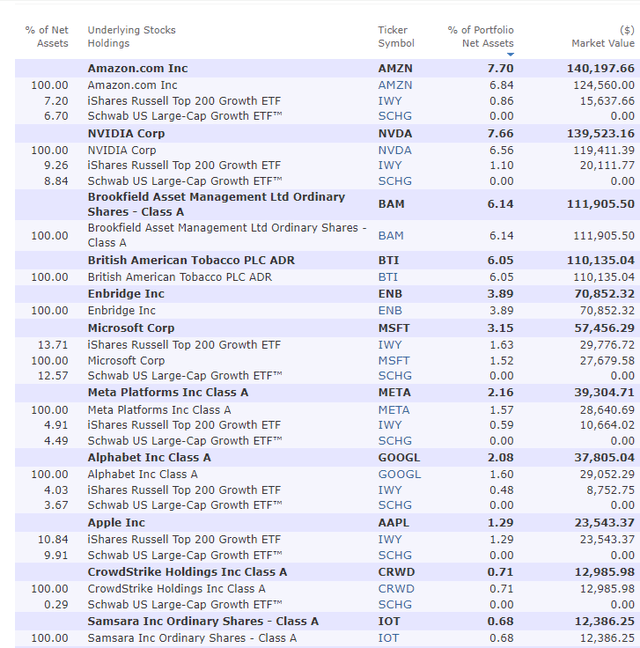Open the blue CRWD ticker link
640x648 pixels.
coord(395,589)
